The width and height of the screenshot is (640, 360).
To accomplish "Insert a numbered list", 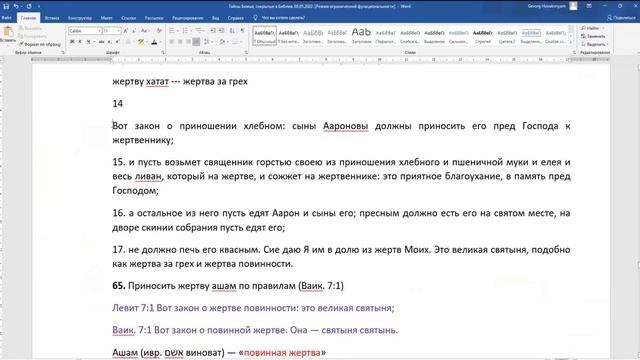I will click(x=185, y=31).
